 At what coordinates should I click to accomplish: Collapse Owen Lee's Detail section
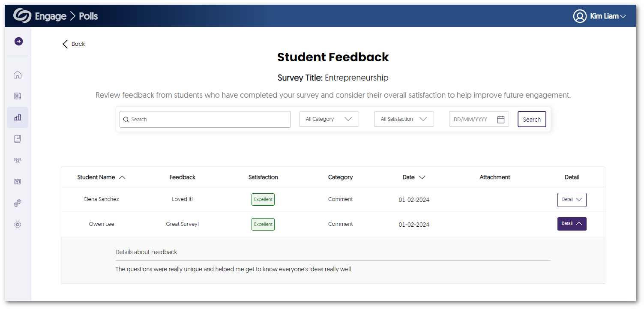pyautogui.click(x=572, y=224)
